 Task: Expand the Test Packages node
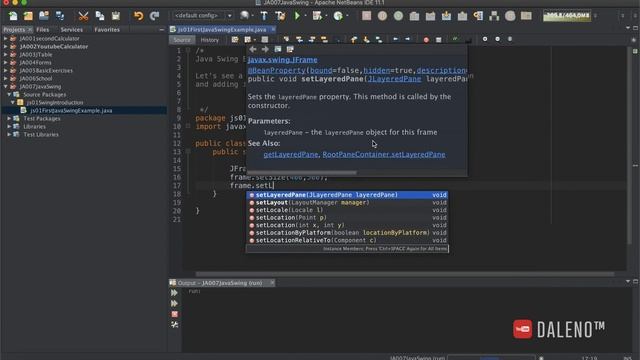9,118
